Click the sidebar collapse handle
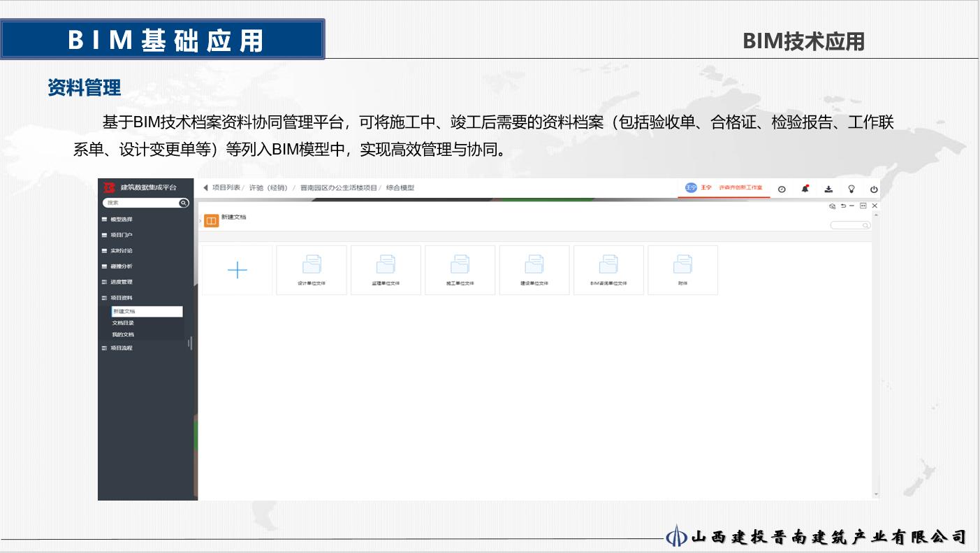This screenshot has height=553, width=980. [x=190, y=343]
